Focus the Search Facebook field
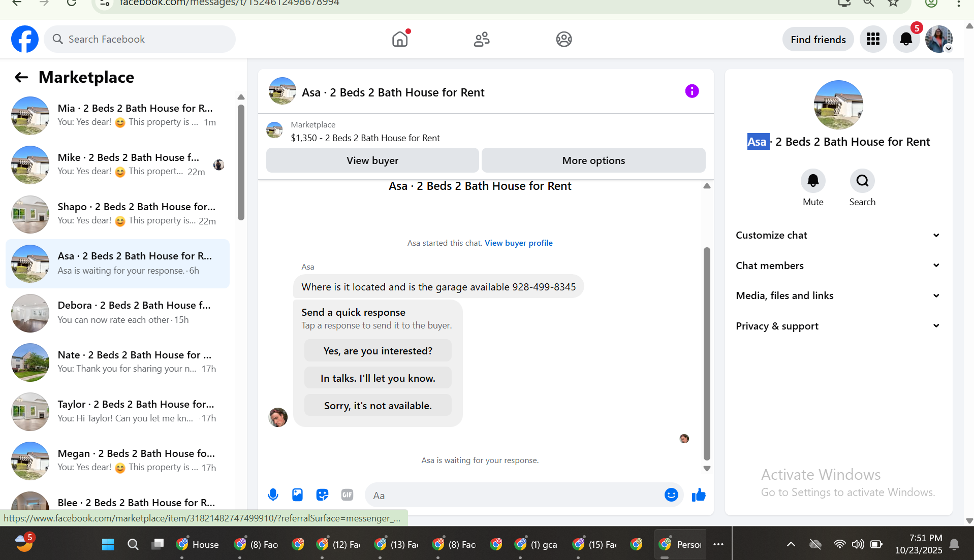Viewport: 974px width, 560px height. coord(140,39)
